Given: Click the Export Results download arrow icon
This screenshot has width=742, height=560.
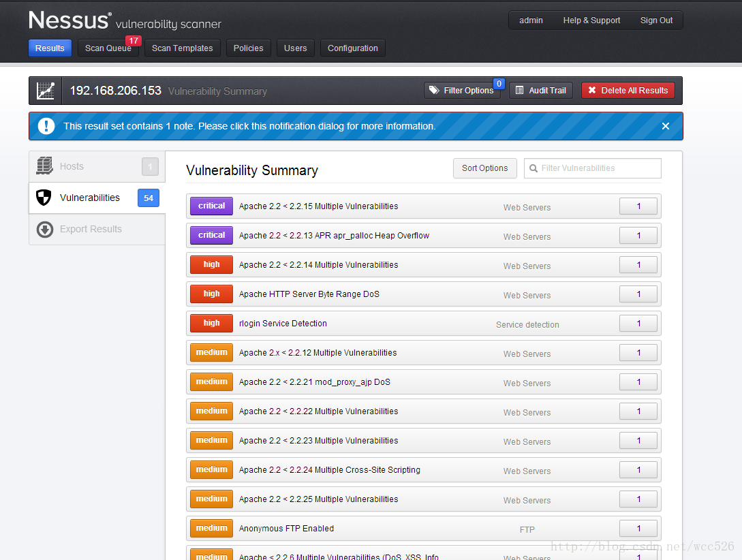Looking at the screenshot, I should (45, 230).
